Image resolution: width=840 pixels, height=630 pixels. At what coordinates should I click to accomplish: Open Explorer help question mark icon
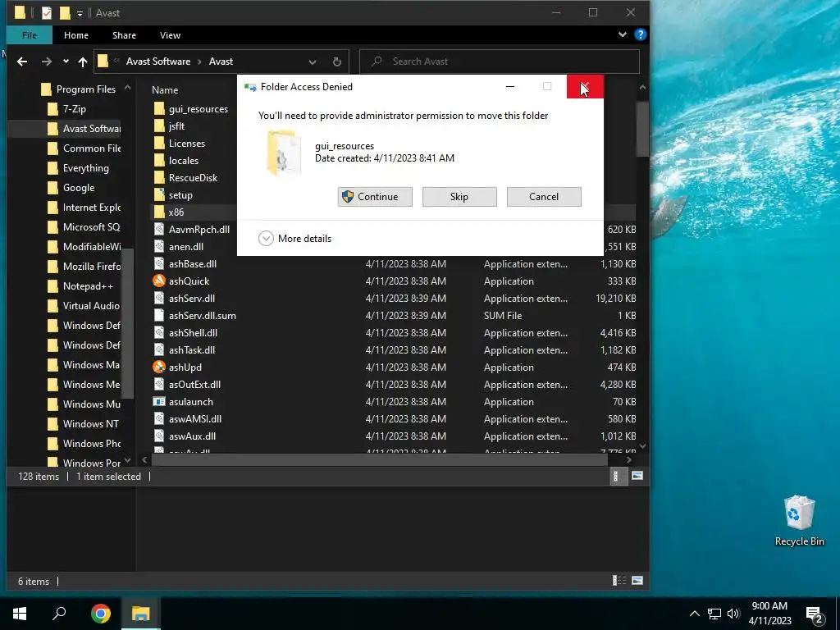click(640, 34)
